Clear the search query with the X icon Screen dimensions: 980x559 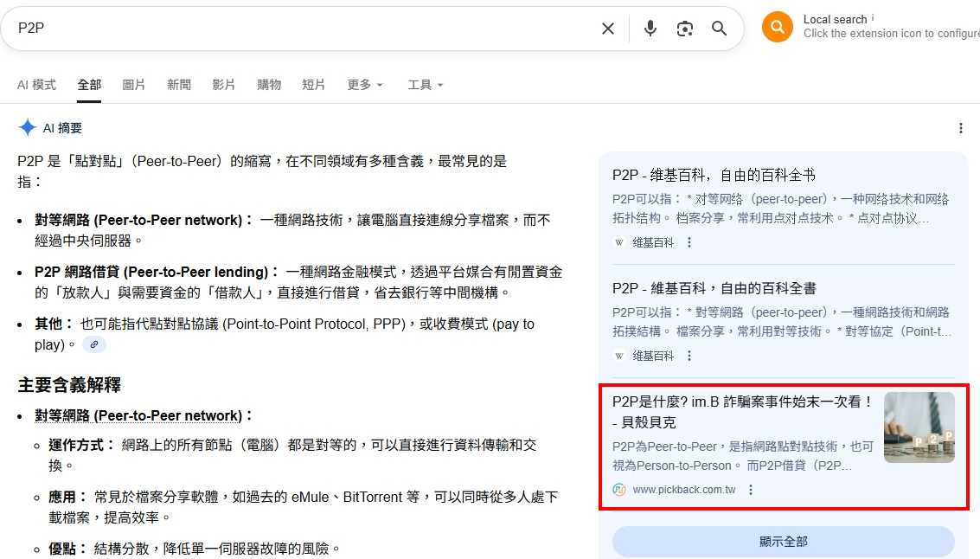608,29
